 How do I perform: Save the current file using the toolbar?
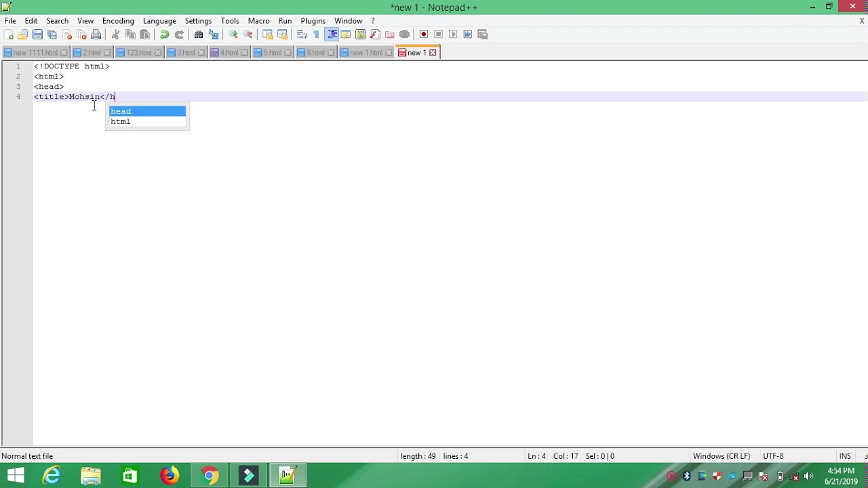[x=38, y=35]
